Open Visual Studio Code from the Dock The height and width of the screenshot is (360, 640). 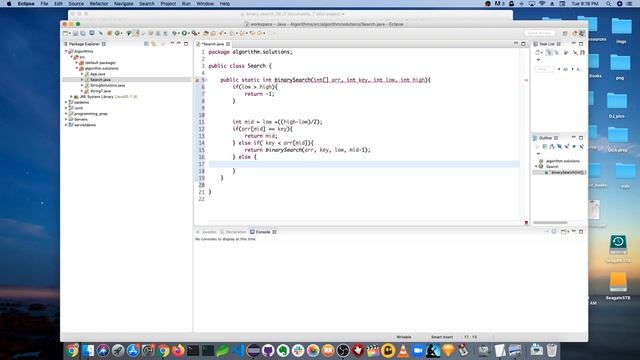(238, 351)
